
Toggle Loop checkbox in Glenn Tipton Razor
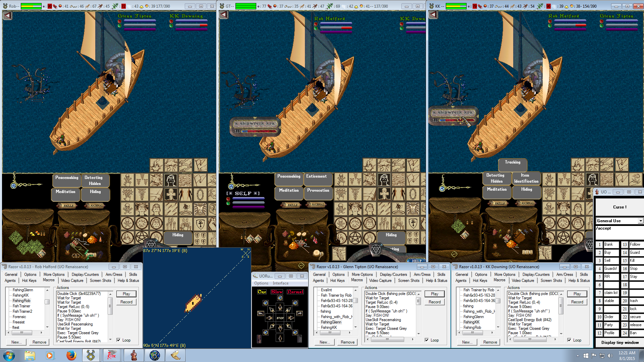(x=427, y=340)
